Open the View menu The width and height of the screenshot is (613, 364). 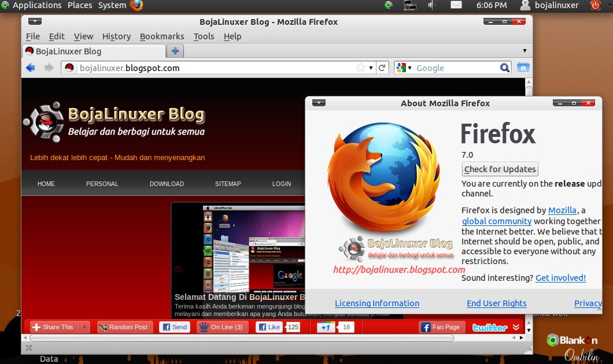[x=84, y=36]
